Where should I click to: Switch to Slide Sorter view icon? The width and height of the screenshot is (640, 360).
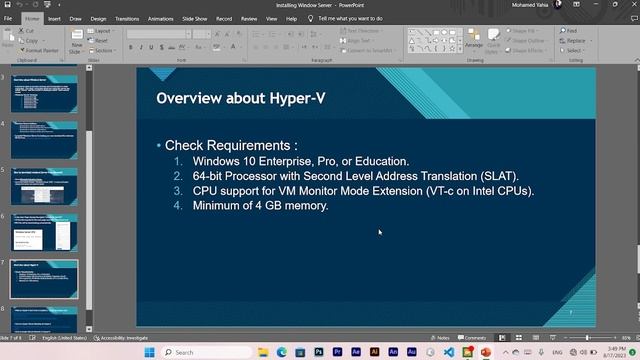coord(519,338)
